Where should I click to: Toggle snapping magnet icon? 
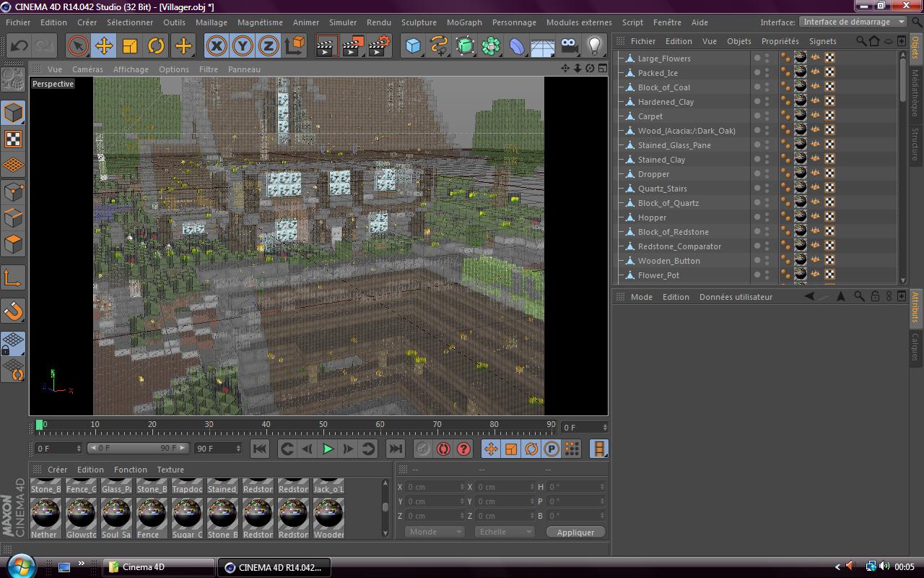click(14, 311)
